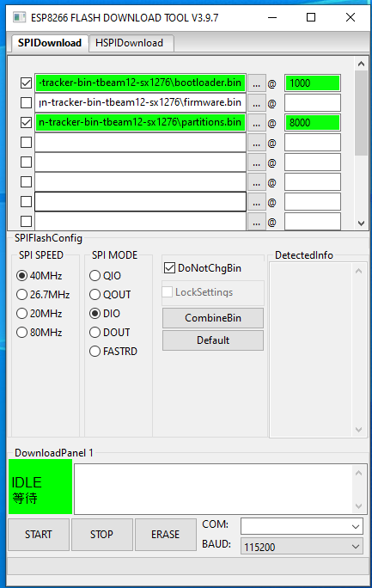Browse file for fifth empty row
Image resolution: width=372 pixels, height=588 pixels.
pos(256,162)
